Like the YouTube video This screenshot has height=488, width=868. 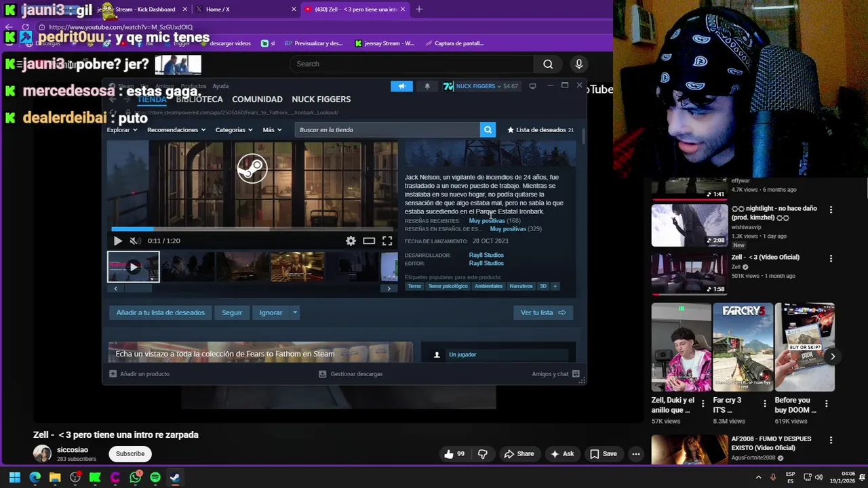pyautogui.click(x=454, y=454)
